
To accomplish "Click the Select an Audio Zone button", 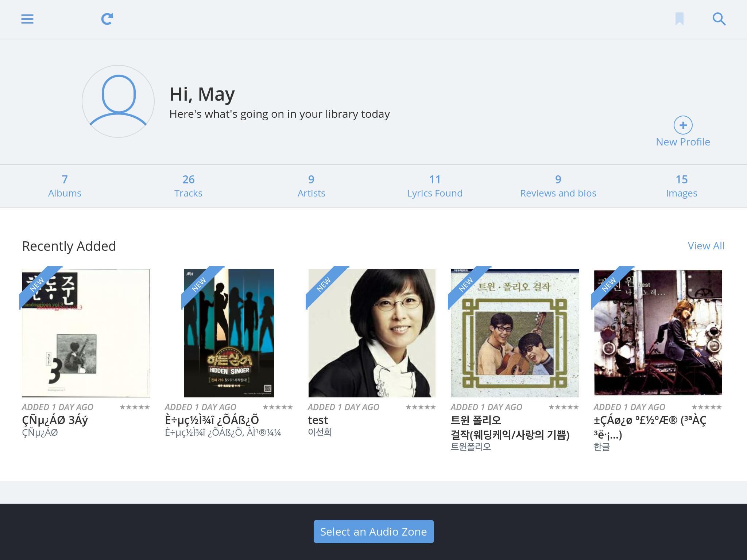I will [373, 532].
